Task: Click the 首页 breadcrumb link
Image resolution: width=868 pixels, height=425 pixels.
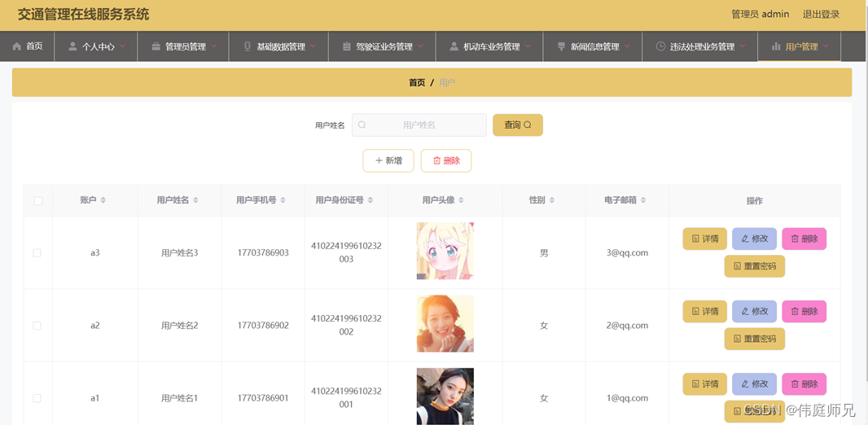Action: click(x=417, y=82)
